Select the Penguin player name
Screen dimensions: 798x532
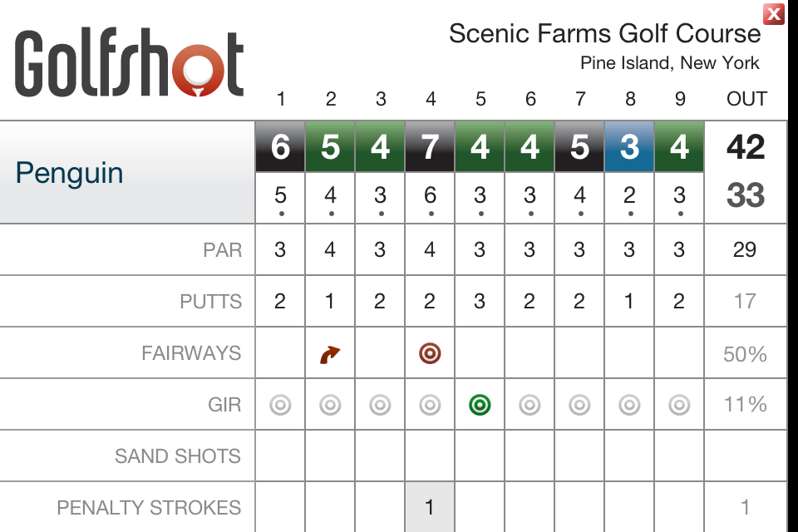tap(70, 173)
